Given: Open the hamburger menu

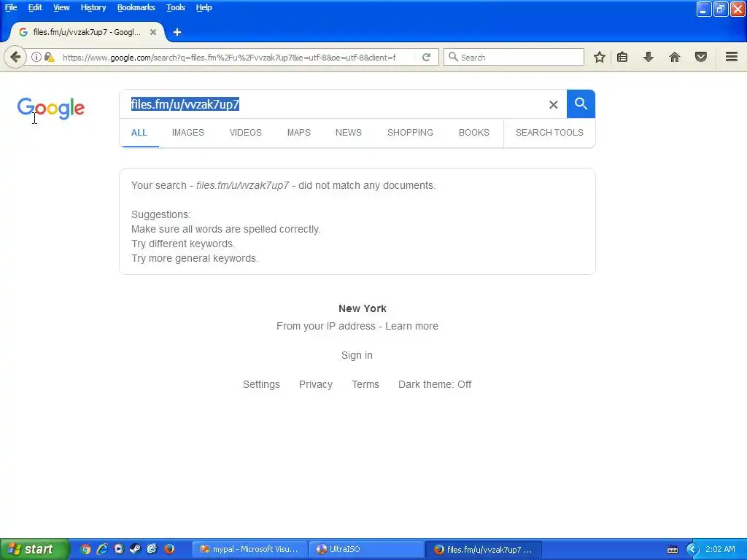Looking at the screenshot, I should (732, 57).
